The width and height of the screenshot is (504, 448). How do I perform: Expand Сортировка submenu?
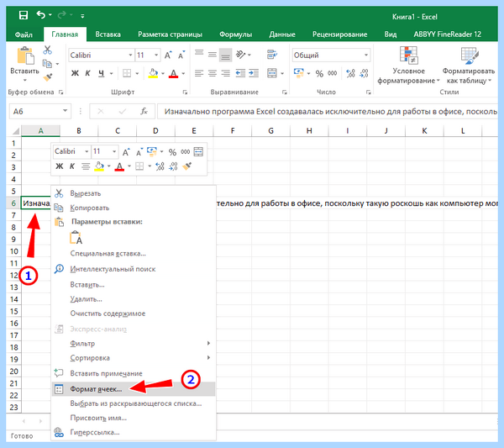point(134,357)
